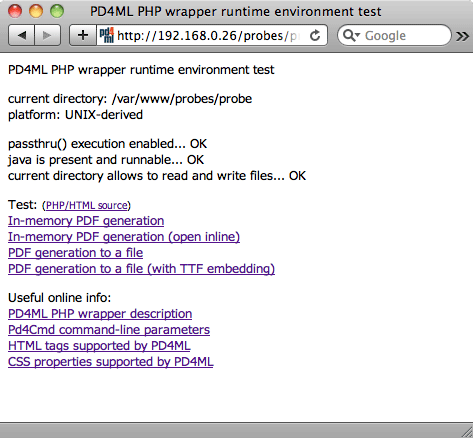Click the red close window button
Screen dimensions: 473x438
15,11
